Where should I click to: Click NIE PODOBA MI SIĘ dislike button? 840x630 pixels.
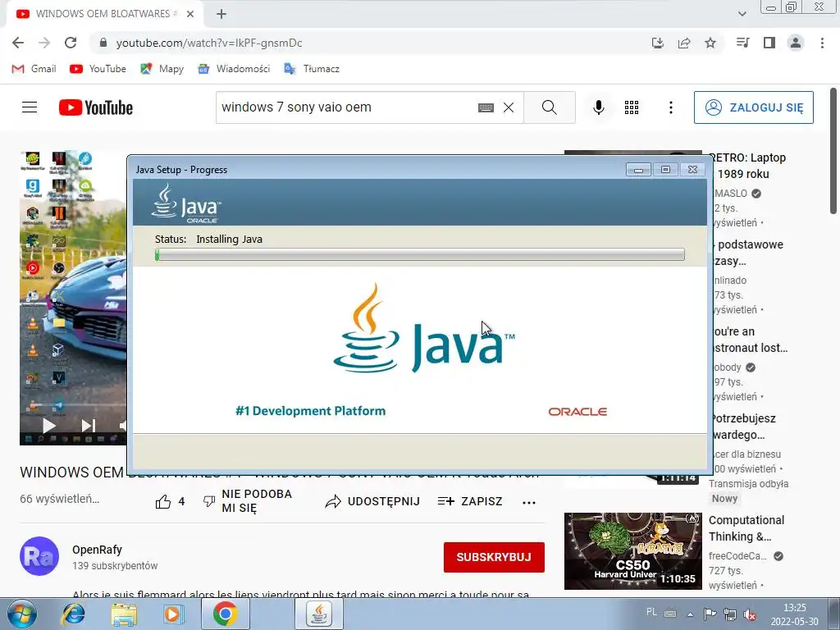247,501
